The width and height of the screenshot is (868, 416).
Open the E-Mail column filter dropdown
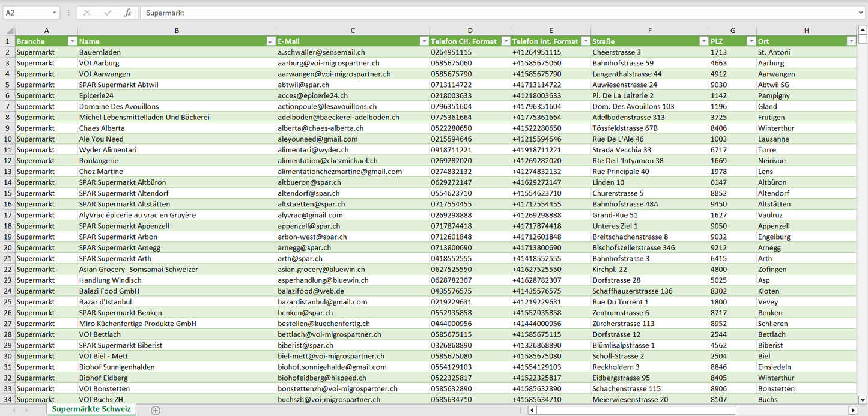[x=424, y=41]
